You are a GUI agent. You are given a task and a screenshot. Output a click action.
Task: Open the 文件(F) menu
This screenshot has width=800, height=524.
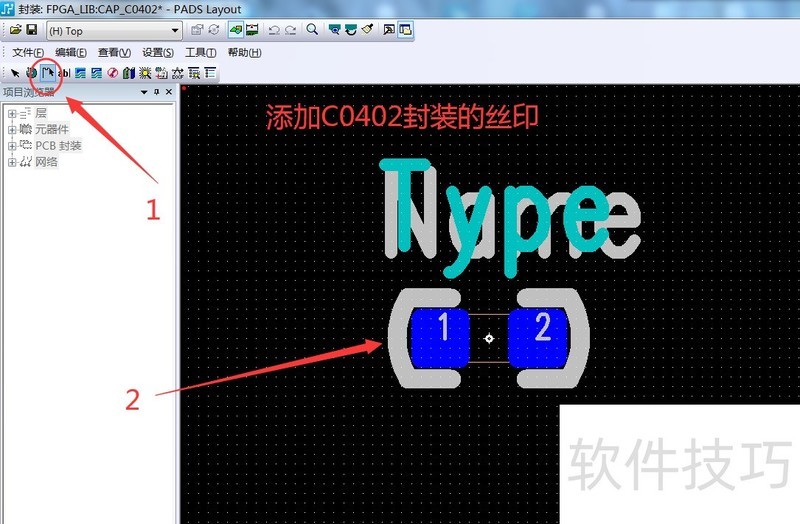[x=28, y=52]
